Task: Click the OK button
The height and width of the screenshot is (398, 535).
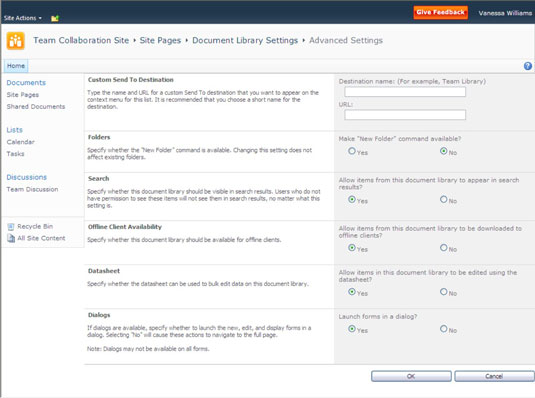Action: pyautogui.click(x=411, y=376)
